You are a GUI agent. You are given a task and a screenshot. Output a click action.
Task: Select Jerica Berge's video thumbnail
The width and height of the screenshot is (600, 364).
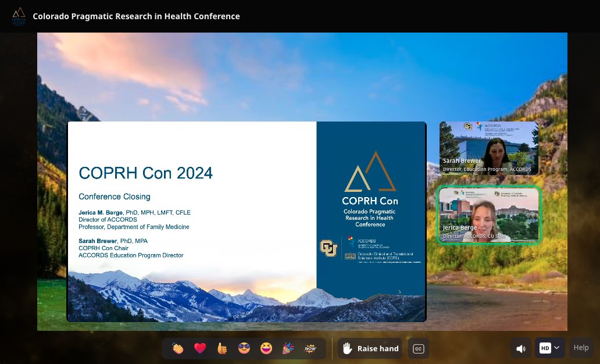(488, 215)
